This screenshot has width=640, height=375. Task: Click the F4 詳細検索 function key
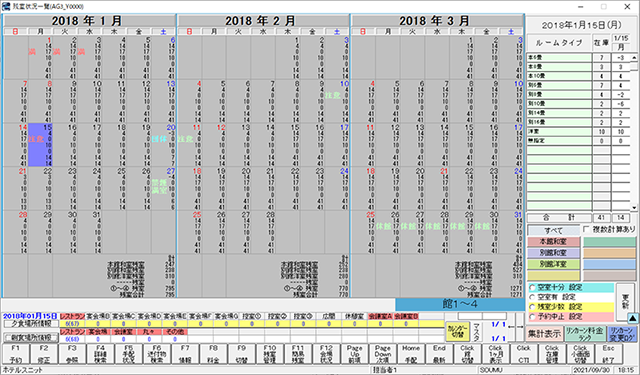[x=100, y=354]
